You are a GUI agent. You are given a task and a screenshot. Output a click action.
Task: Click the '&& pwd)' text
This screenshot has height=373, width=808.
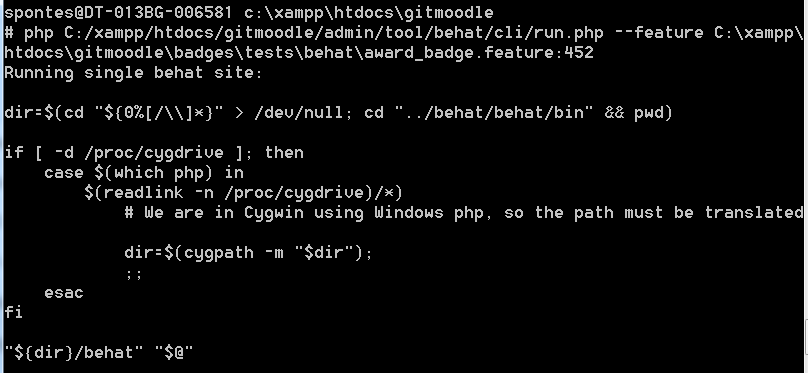coord(638,113)
